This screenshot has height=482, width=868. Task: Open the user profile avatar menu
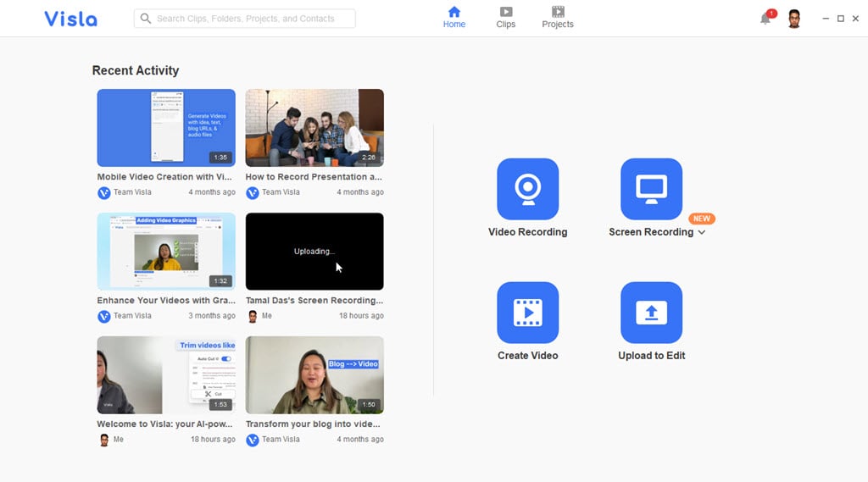click(793, 19)
